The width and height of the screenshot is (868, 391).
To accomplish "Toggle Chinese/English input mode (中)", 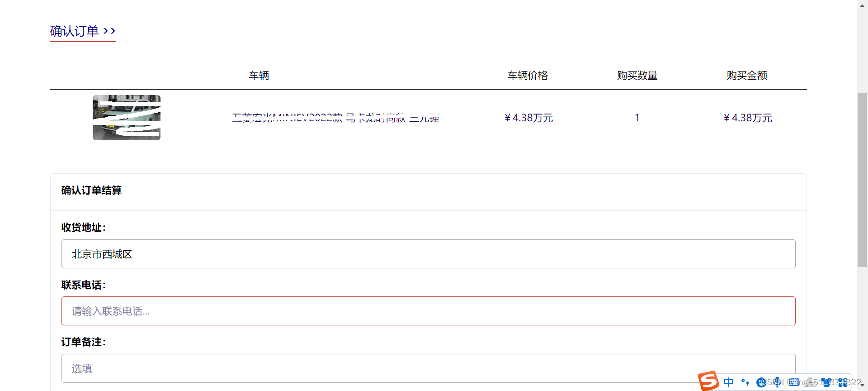I will (x=728, y=382).
